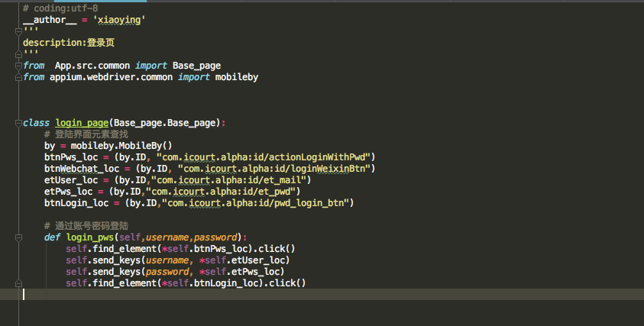This screenshot has width=644, height=326.
Task: Click *self.etUser_loc argument
Action: pos(242,260)
